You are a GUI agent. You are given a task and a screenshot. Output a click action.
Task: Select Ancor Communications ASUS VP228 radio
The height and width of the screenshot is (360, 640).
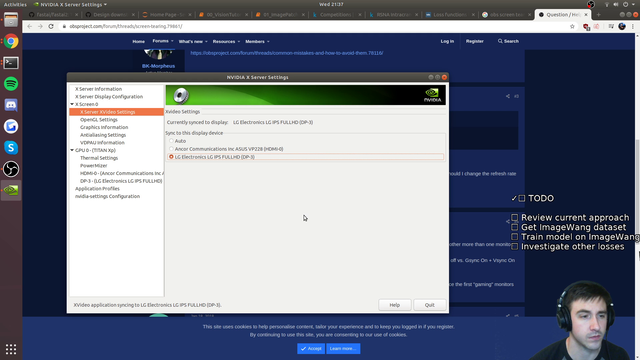pyautogui.click(x=171, y=149)
